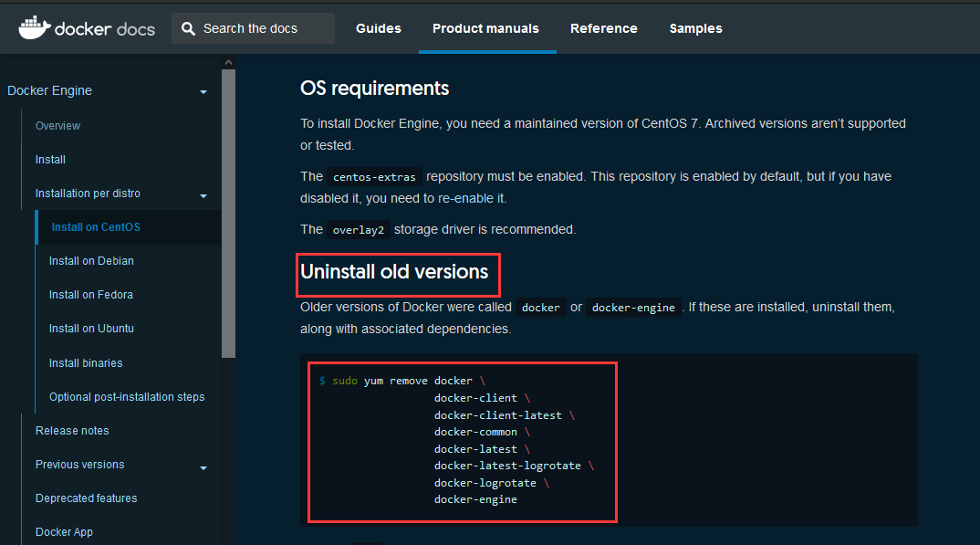This screenshot has width=980, height=545.
Task: Open Previous versions sidebar item
Action: pyautogui.click(x=80, y=465)
